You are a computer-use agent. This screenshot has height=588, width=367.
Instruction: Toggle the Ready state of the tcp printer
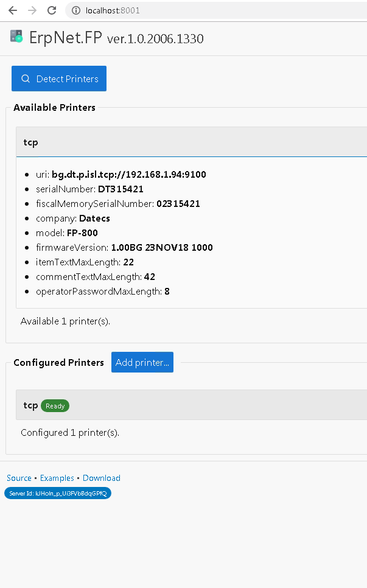[55, 405]
